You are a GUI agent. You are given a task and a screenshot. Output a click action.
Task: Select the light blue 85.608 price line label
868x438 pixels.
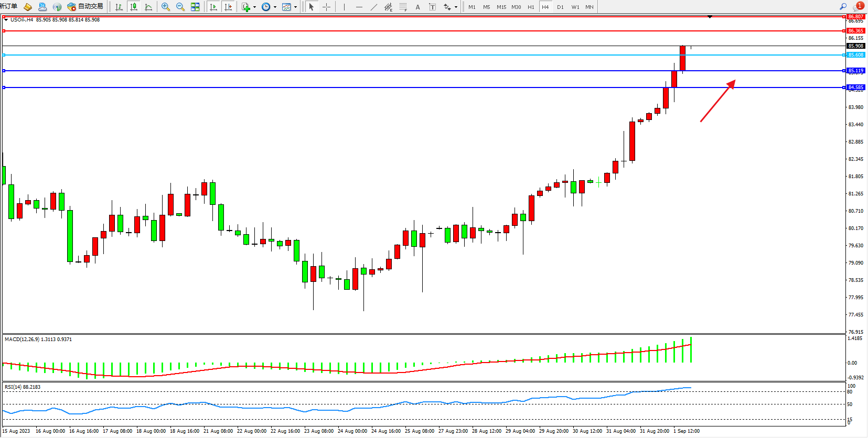855,55
